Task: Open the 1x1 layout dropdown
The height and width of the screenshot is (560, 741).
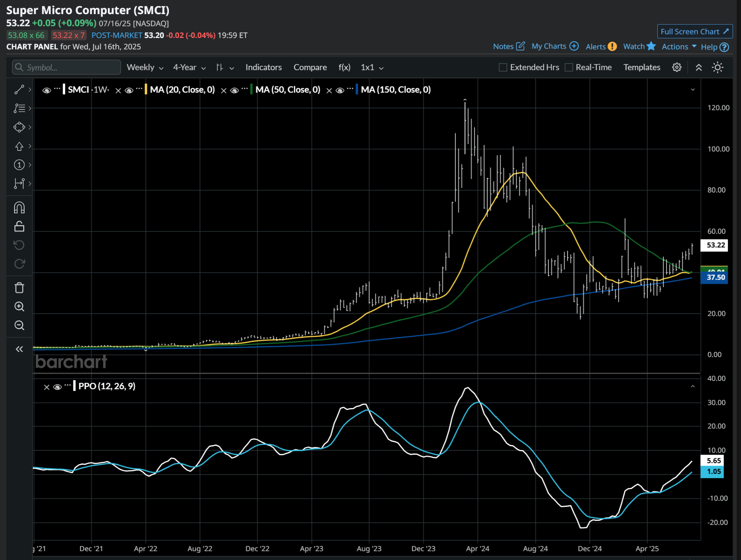Action: tap(372, 67)
